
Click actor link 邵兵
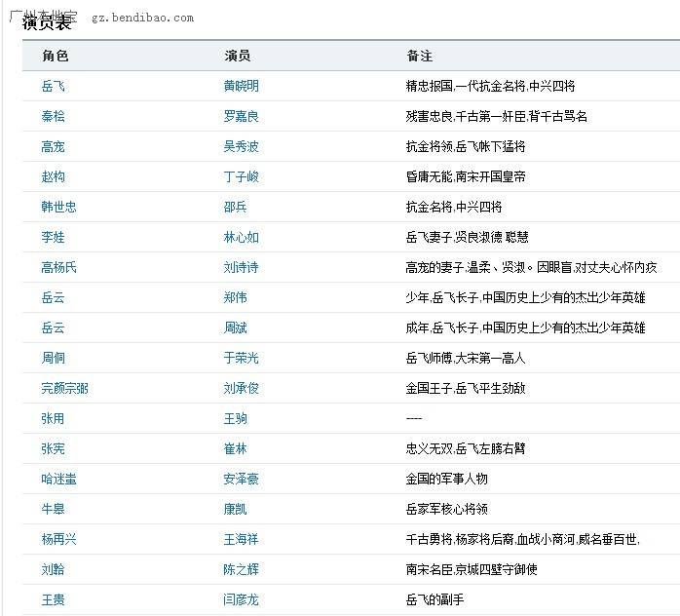[235, 207]
